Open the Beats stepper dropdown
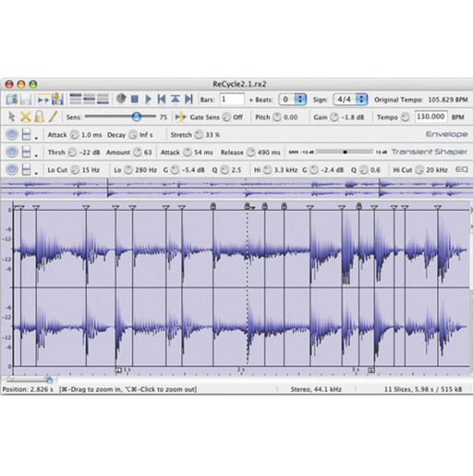 click(x=300, y=99)
